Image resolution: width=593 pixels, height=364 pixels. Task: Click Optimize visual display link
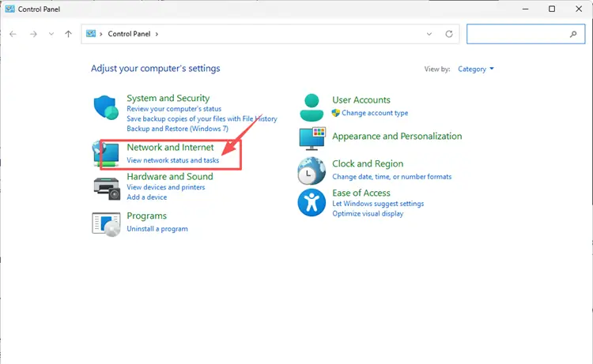(x=368, y=213)
